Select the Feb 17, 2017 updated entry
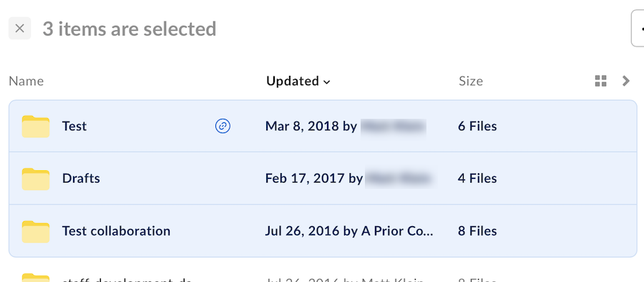Image resolution: width=644 pixels, height=282 pixels. [314, 178]
